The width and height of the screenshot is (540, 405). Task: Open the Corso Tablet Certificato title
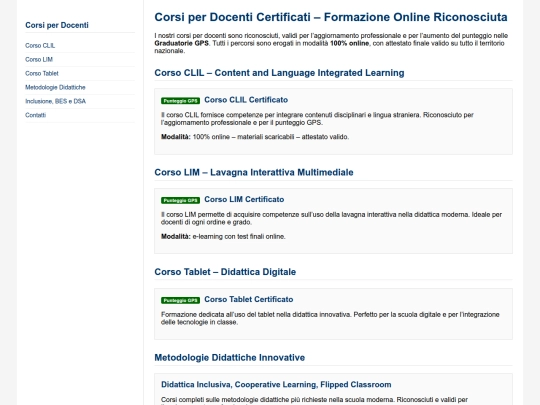(x=249, y=299)
